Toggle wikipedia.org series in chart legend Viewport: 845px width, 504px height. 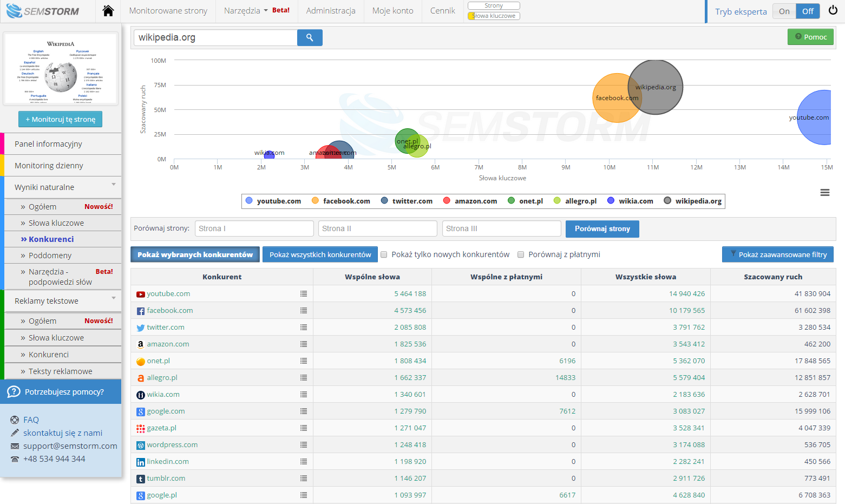pyautogui.click(x=693, y=201)
